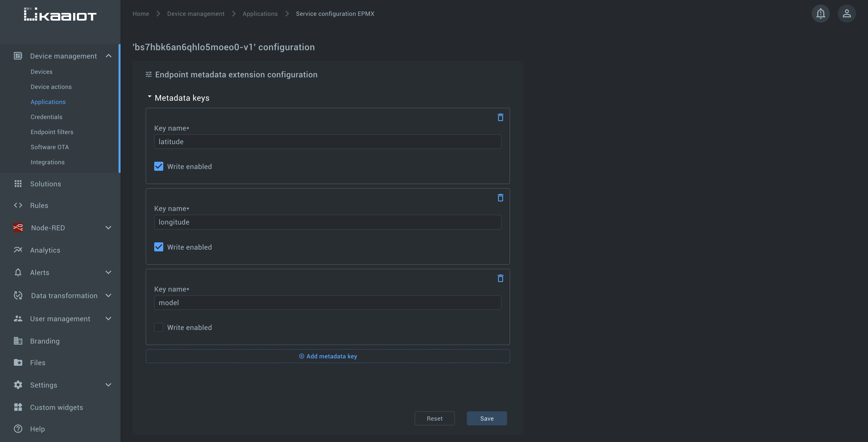Open Branding in the sidebar

tap(45, 341)
